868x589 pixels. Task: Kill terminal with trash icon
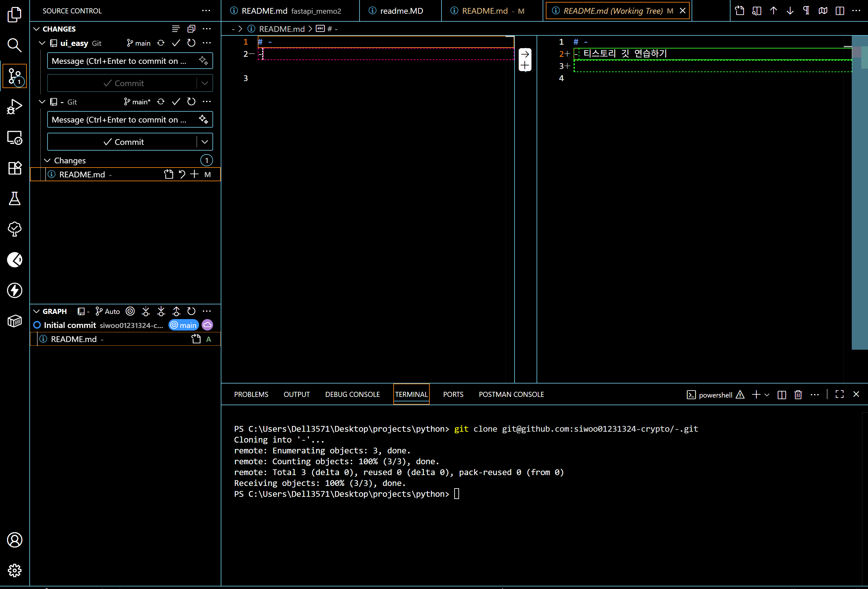coord(798,395)
